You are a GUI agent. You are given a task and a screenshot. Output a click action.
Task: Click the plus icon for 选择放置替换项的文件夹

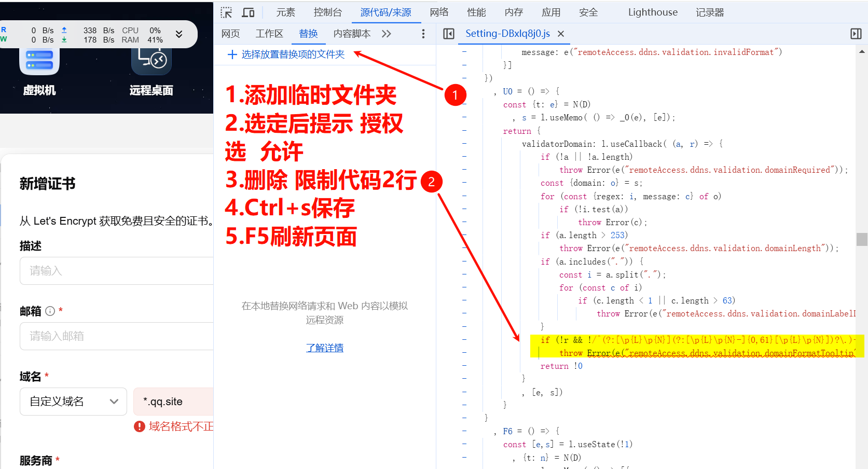[x=232, y=54]
